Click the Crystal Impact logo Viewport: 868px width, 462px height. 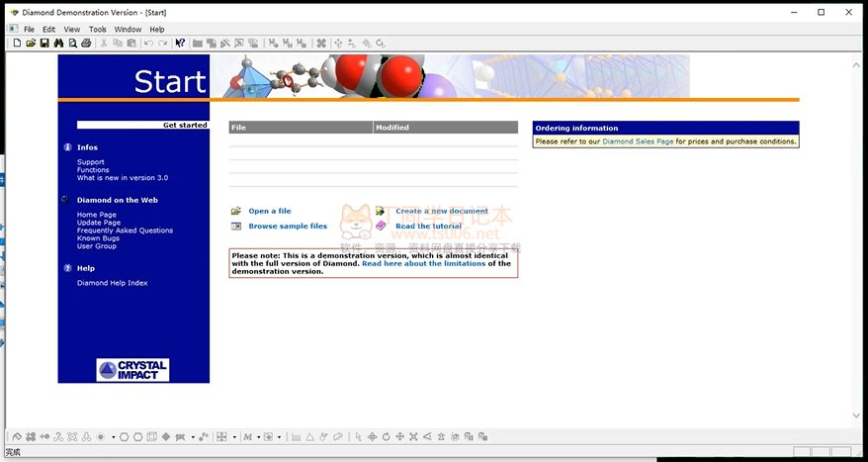coord(132,370)
